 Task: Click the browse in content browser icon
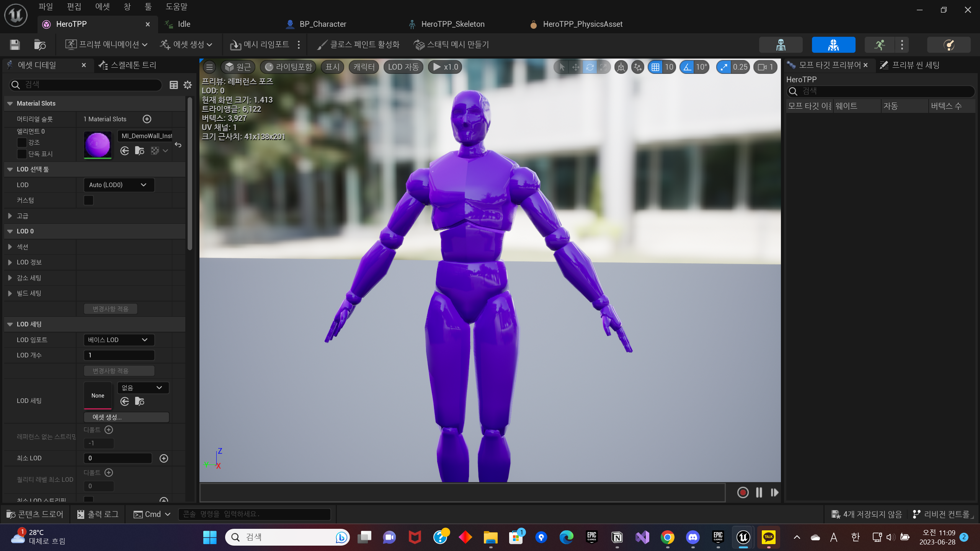click(40, 45)
